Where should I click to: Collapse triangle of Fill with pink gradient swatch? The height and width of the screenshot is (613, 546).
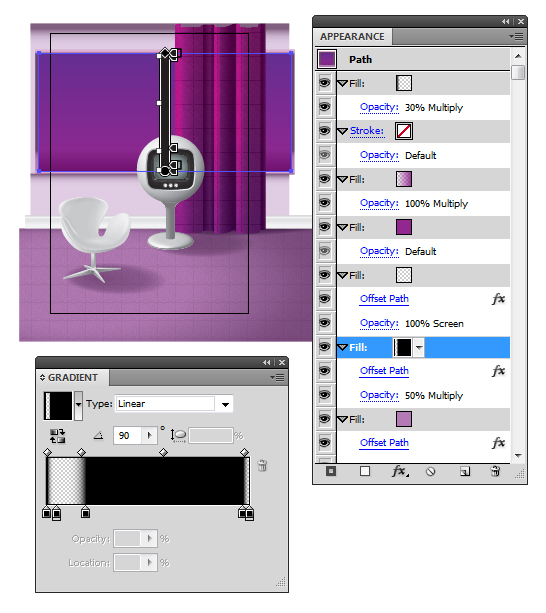click(343, 179)
